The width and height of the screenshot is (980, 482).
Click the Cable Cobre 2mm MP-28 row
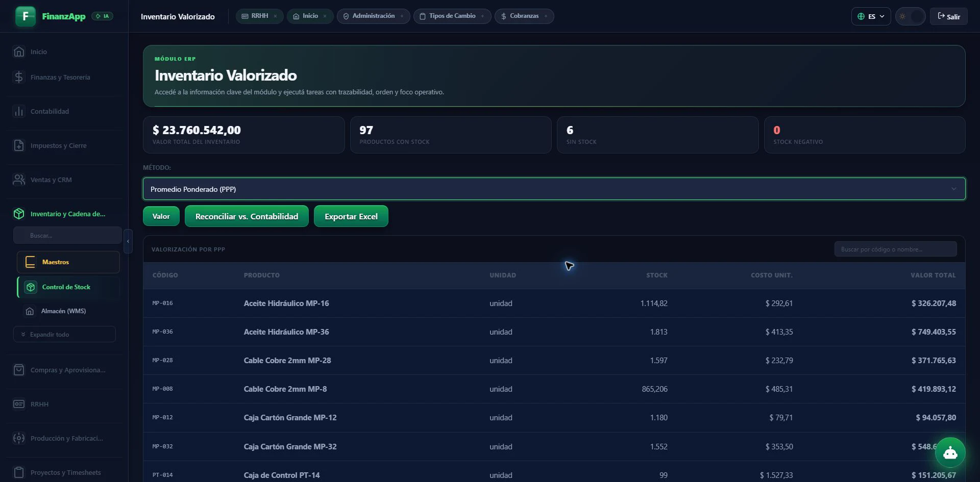coord(554,360)
